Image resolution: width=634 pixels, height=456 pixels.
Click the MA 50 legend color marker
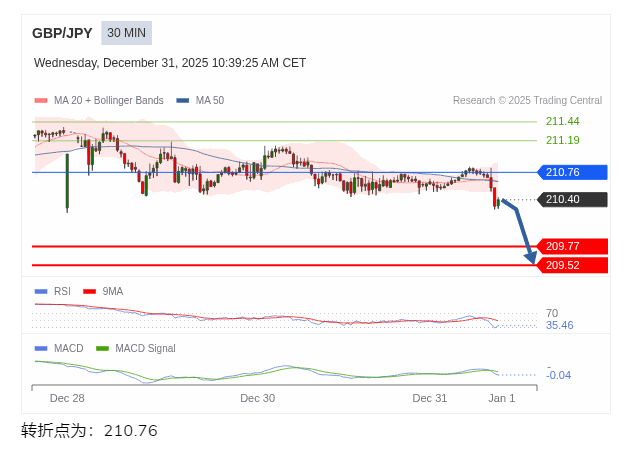pos(183,100)
